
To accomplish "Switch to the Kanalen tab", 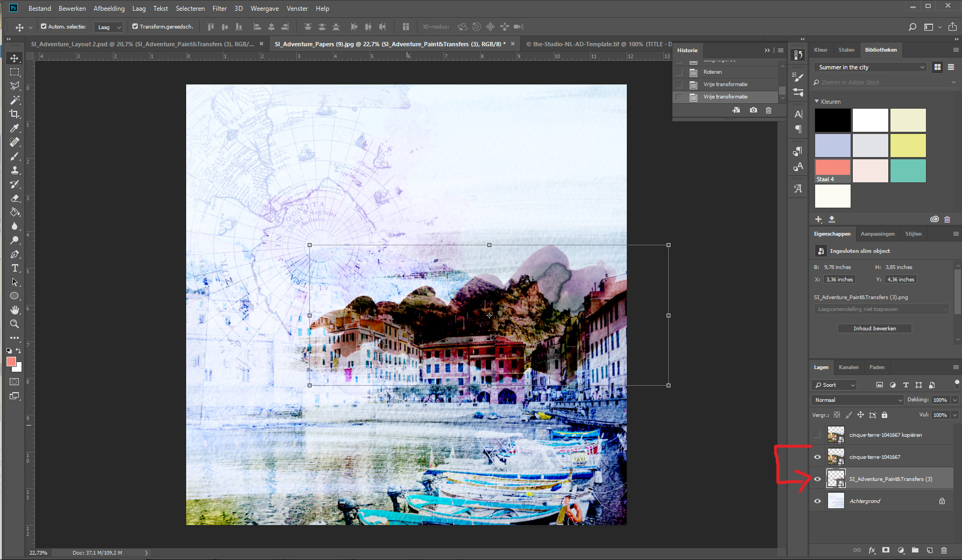I will pos(848,367).
